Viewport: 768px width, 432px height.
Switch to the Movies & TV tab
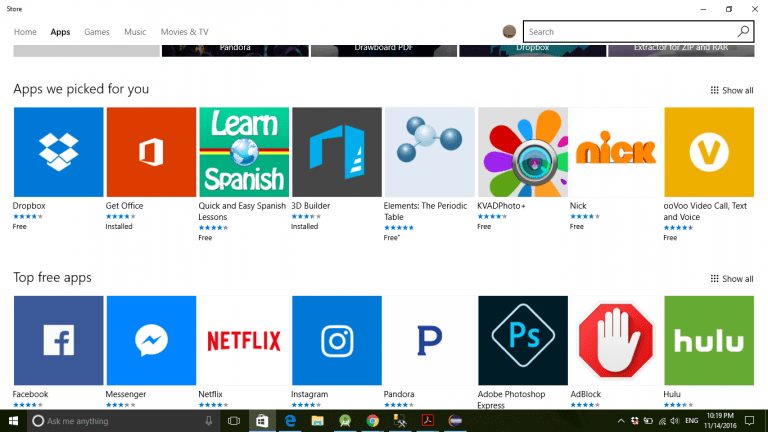click(185, 32)
